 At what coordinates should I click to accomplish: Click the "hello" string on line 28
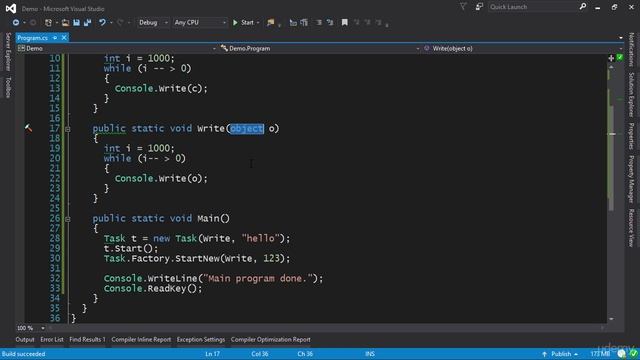click(x=261, y=238)
